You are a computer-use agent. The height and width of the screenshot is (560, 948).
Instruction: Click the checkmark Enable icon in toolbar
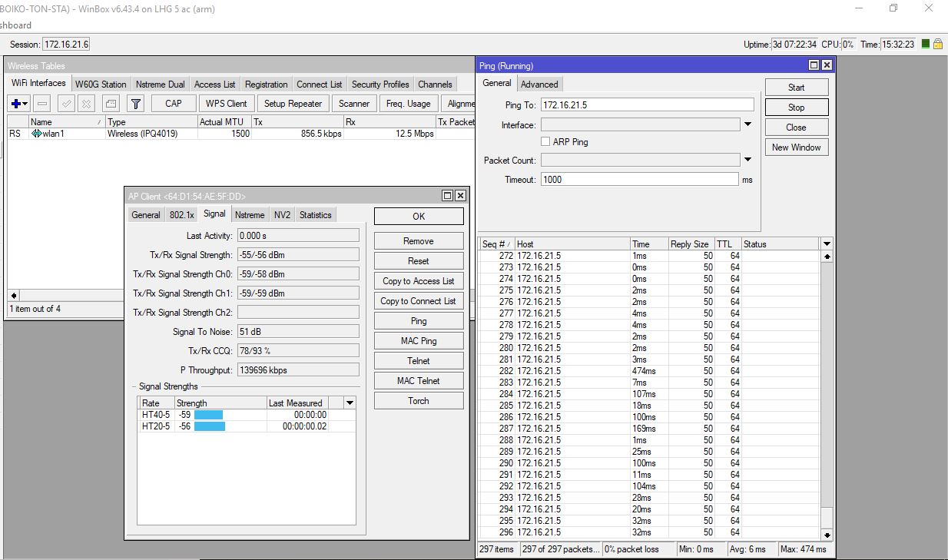67,104
